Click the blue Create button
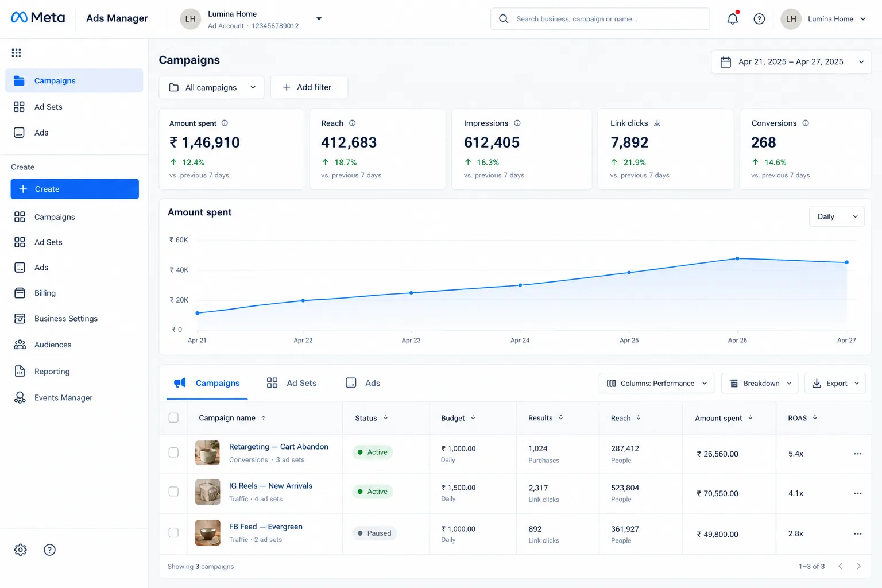 [75, 189]
